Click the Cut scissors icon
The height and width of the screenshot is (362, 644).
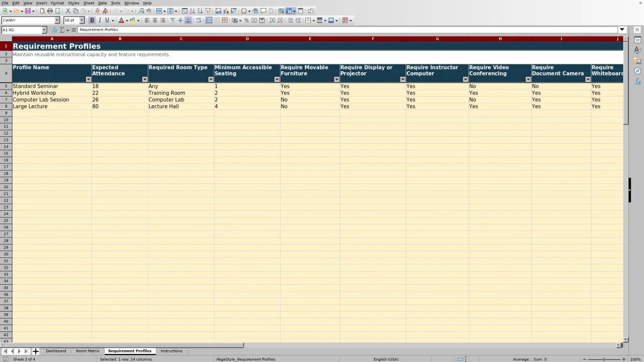click(68, 11)
